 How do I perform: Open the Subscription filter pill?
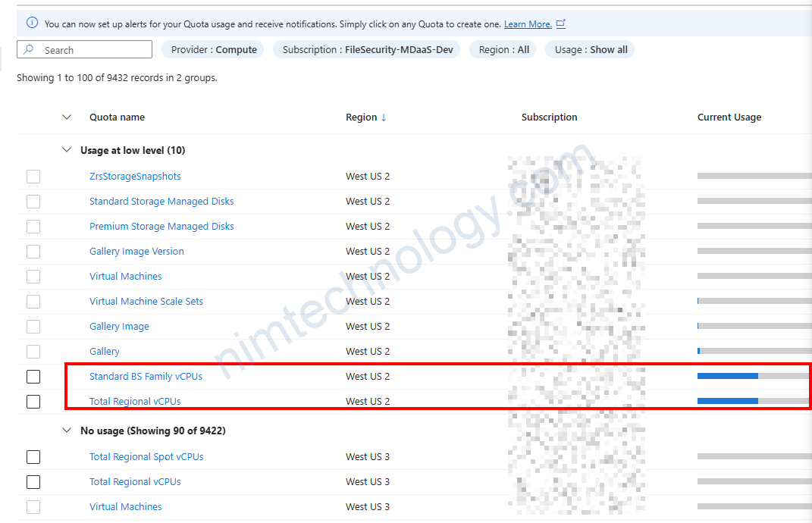tap(366, 50)
